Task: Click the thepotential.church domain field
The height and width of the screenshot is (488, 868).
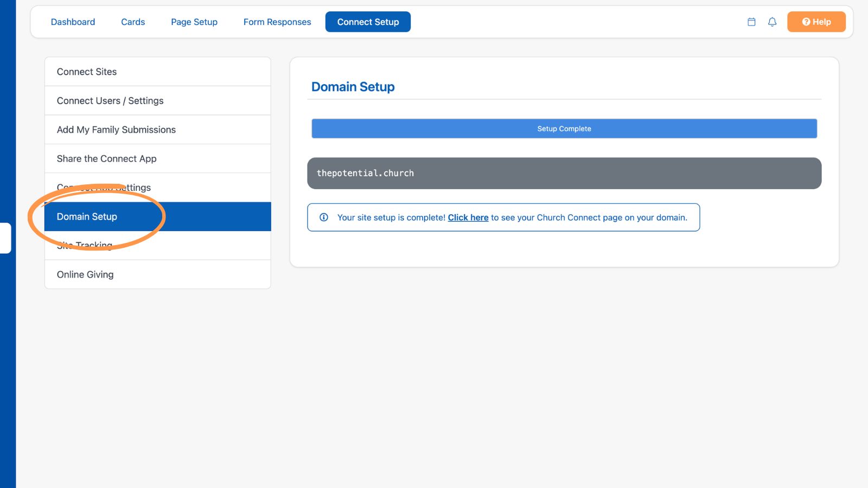Action: [x=564, y=174]
